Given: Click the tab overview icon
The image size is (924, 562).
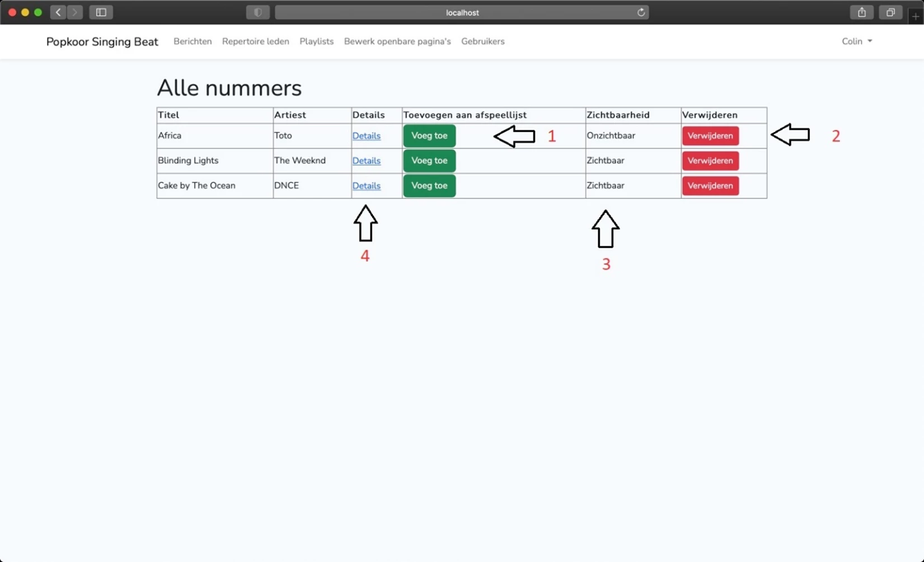Looking at the screenshot, I should [x=890, y=12].
